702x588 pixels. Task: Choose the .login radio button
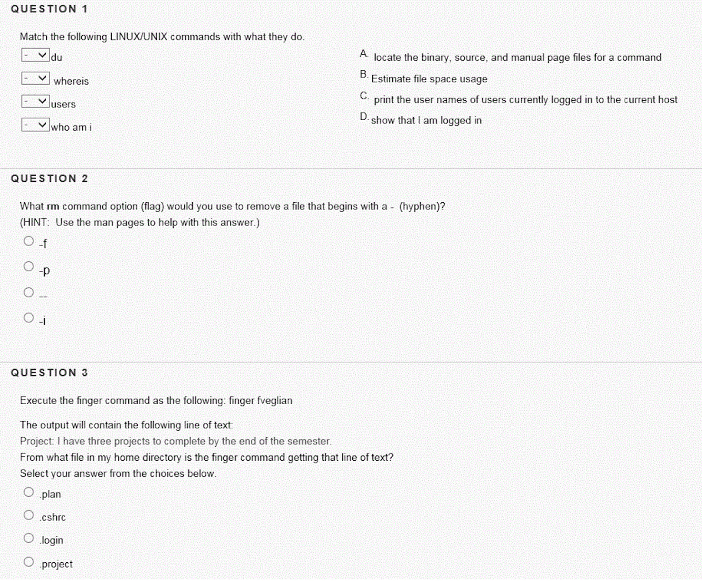(29, 538)
